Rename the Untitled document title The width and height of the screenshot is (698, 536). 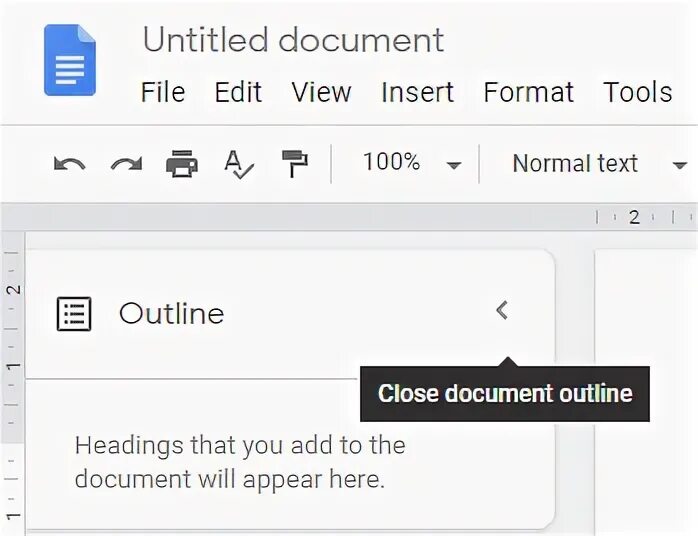293,40
